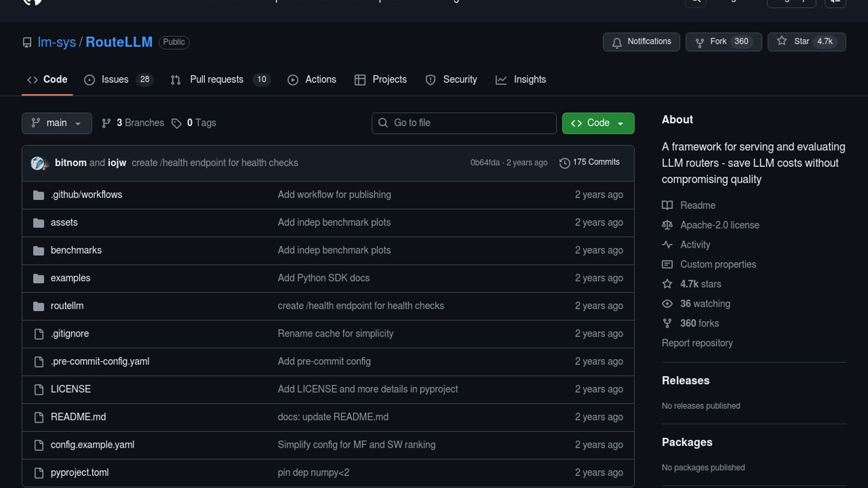
Task: Open the routellm folder icon
Action: pyautogui.click(x=38, y=306)
